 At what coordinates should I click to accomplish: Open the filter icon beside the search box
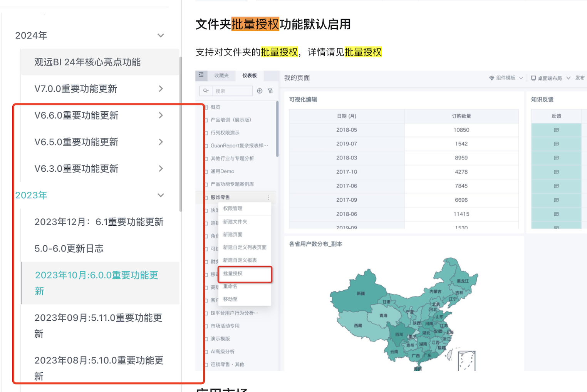[271, 91]
